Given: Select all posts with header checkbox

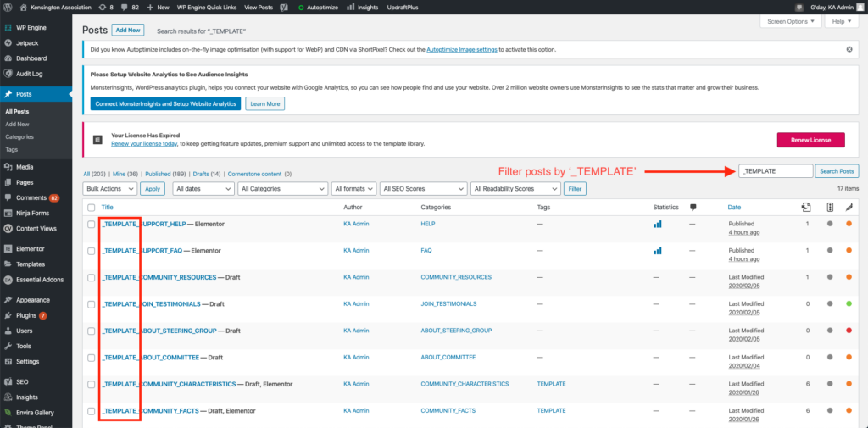Looking at the screenshot, I should [x=92, y=208].
